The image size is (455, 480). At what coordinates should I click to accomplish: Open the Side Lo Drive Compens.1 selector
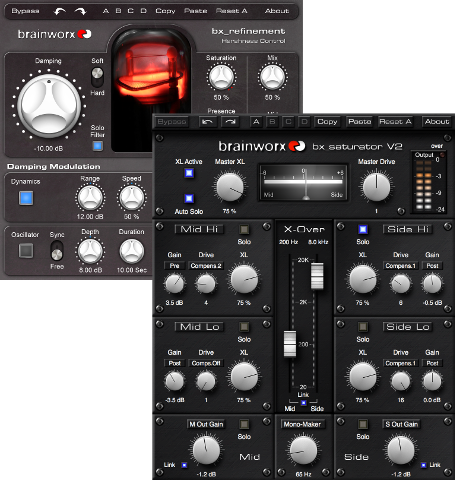[400, 363]
